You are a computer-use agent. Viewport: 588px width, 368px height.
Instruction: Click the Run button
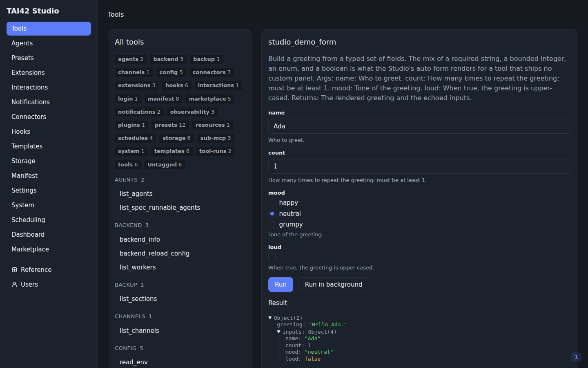pyautogui.click(x=281, y=285)
